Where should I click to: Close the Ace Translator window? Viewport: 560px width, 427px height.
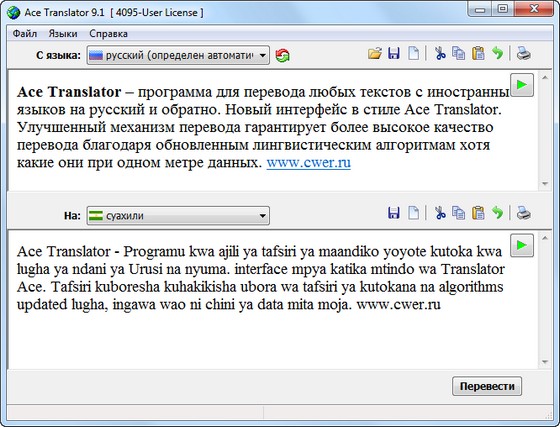534,9
